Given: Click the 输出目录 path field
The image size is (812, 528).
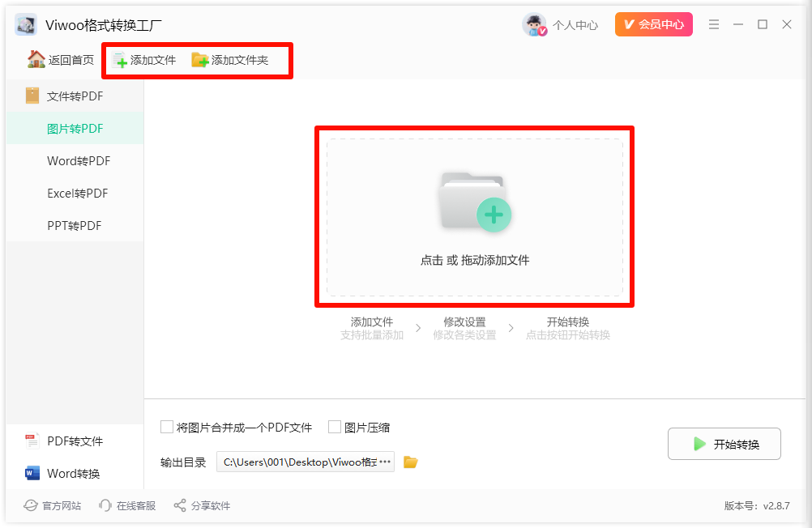Looking at the screenshot, I should click(x=306, y=462).
